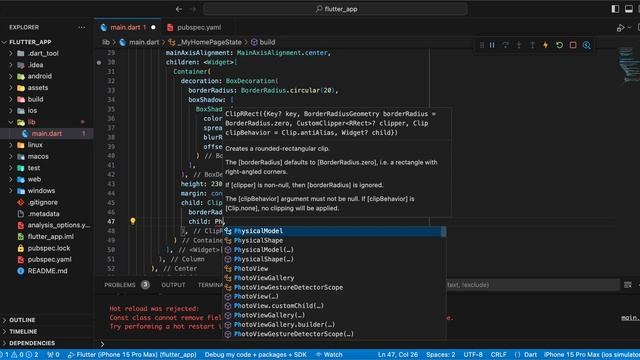Select the PhotoViewGallery.builder(…) suggestion
640x360 pixels.
click(334, 324)
